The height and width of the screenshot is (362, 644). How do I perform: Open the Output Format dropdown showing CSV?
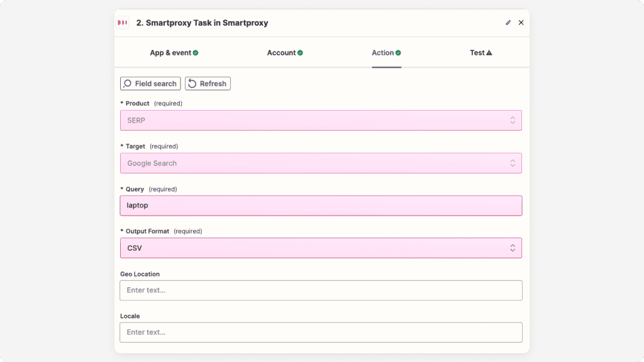tap(321, 248)
